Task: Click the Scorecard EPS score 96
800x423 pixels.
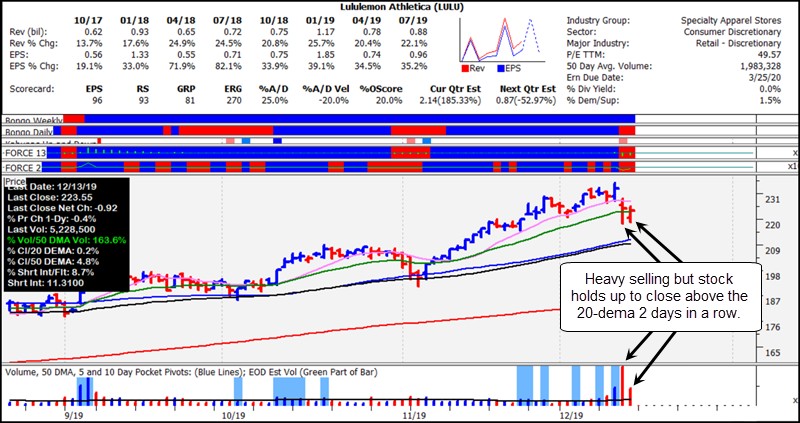Action: click(x=96, y=100)
